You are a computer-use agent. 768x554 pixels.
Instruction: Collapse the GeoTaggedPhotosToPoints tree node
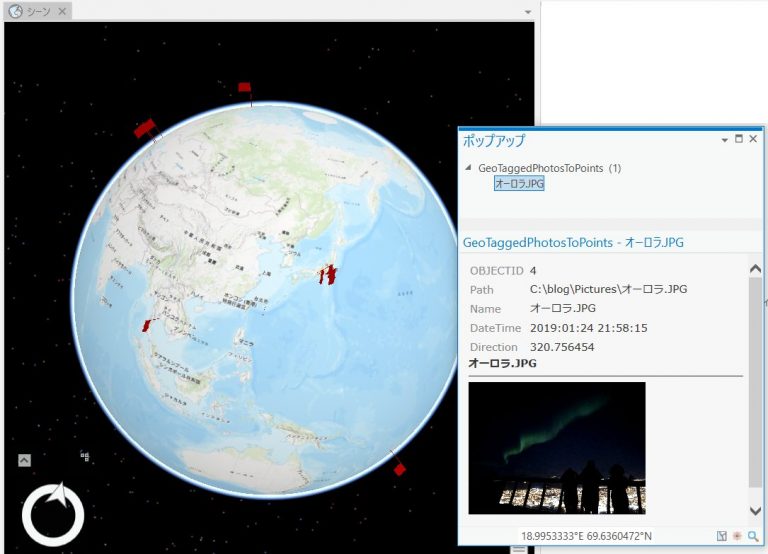pyautogui.click(x=468, y=168)
